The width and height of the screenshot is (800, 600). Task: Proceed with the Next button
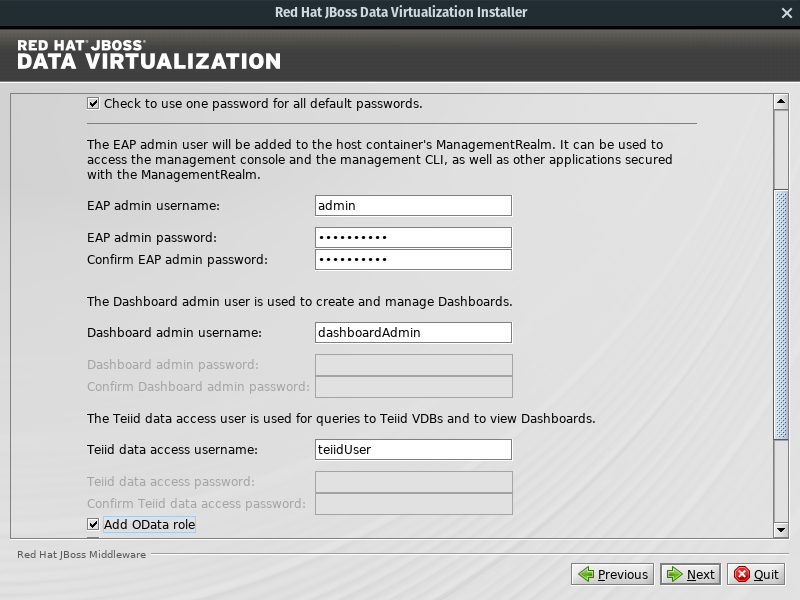pyautogui.click(x=690, y=574)
